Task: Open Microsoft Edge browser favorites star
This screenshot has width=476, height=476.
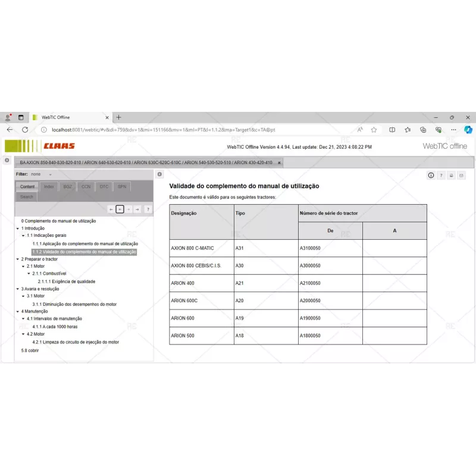Action: [x=374, y=129]
